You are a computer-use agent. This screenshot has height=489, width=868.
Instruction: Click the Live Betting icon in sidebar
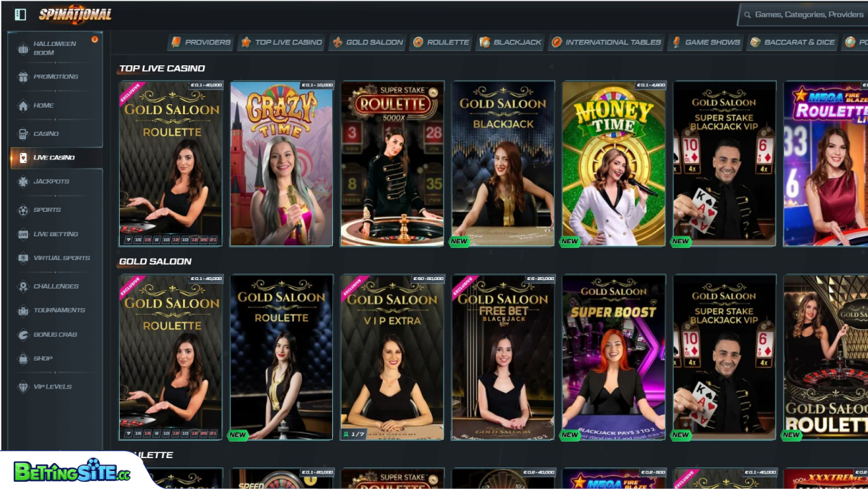click(24, 233)
